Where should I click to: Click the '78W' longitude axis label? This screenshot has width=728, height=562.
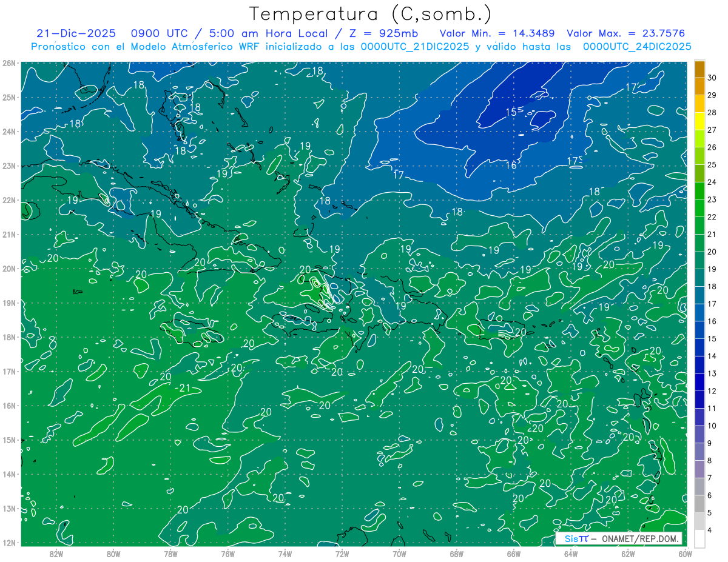point(170,554)
